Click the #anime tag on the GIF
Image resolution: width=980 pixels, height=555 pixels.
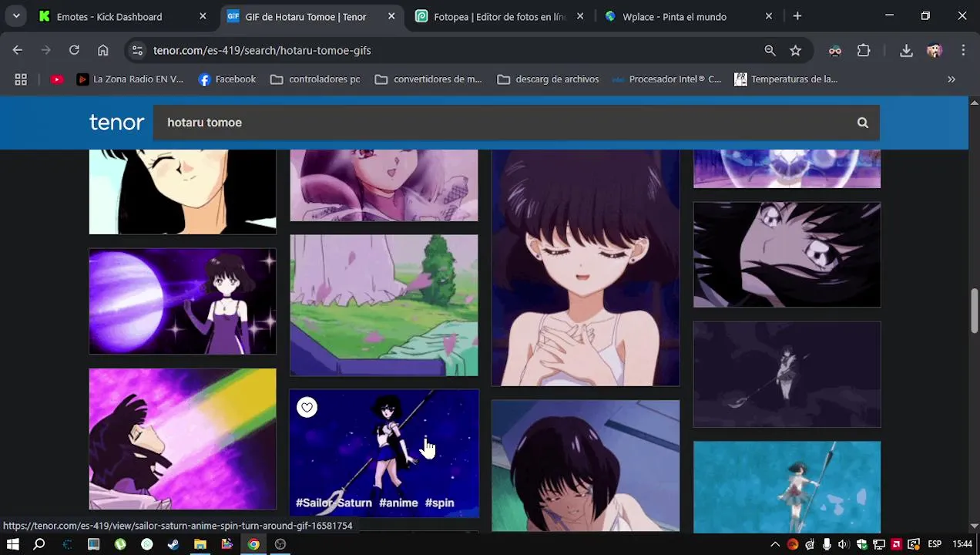pos(398,503)
